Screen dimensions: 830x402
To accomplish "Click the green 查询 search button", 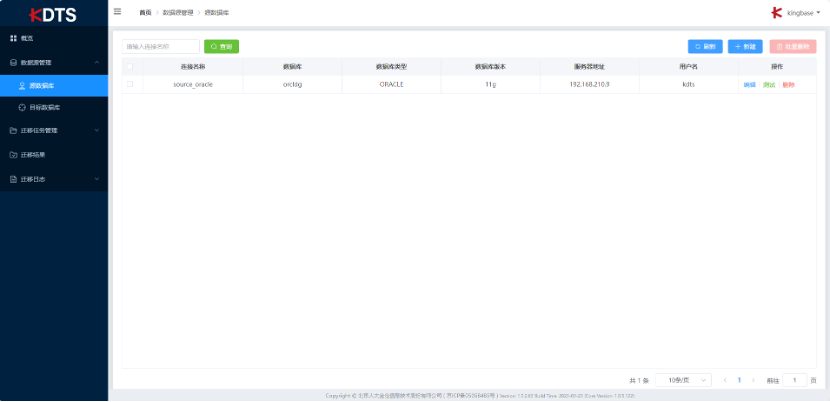I will pos(221,47).
